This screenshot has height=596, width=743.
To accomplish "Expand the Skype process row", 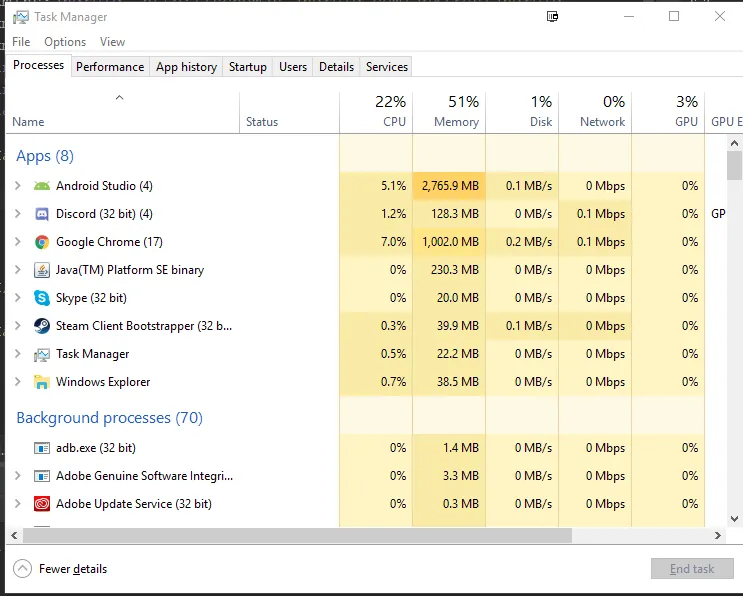I will pyautogui.click(x=18, y=298).
